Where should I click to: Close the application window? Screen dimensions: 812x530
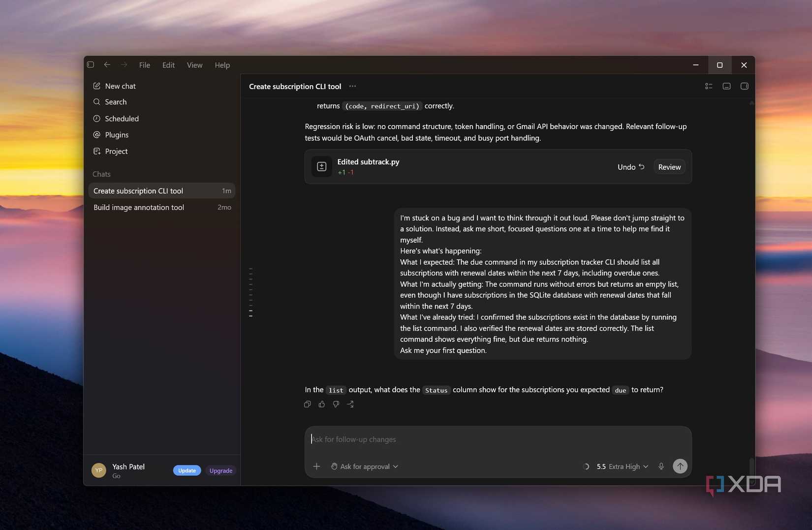click(x=744, y=65)
